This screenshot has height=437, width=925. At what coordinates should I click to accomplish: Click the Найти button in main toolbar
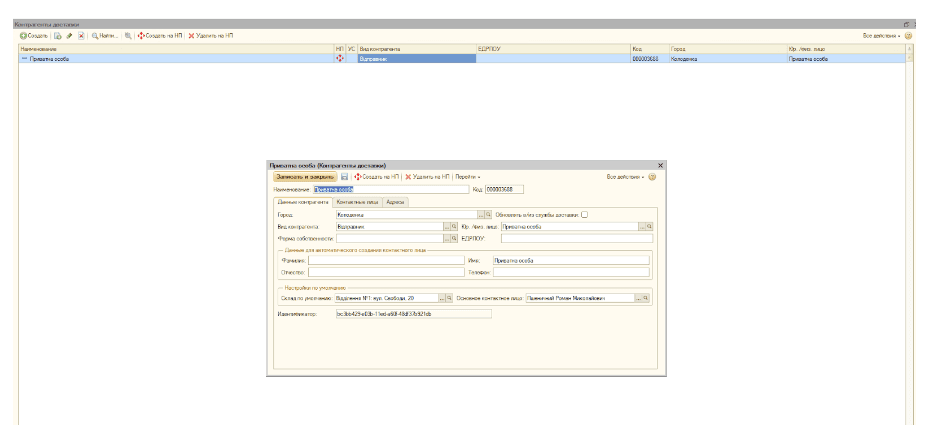[x=105, y=35]
